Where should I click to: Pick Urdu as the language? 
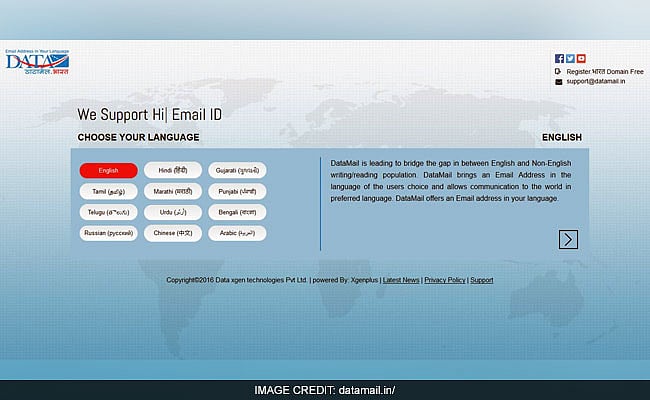coord(172,212)
